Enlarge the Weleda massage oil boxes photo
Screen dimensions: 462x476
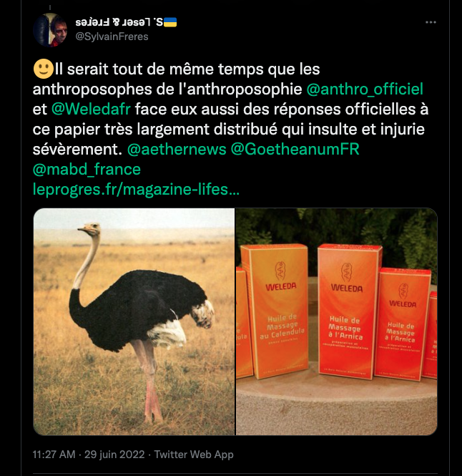[x=337, y=321]
